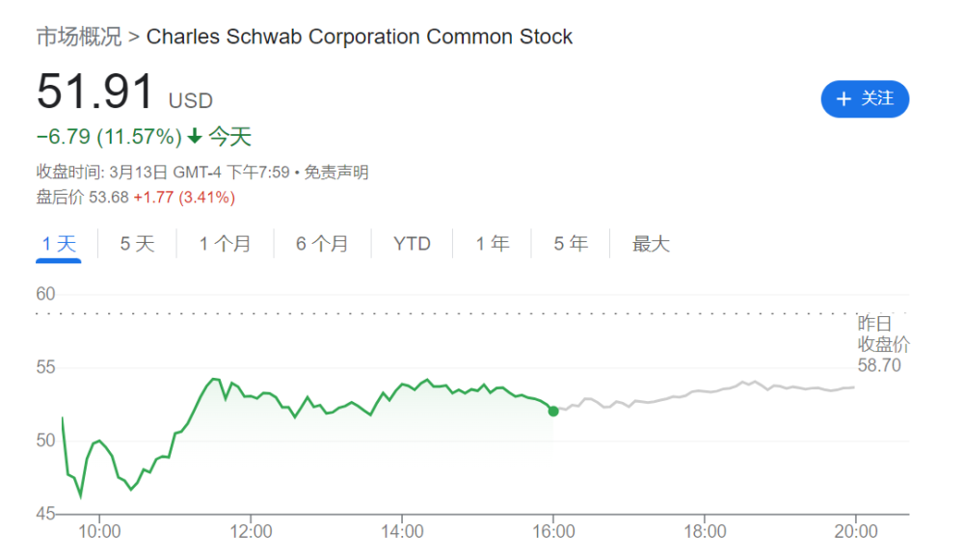This screenshot has height=560, width=964.
Task: Click the 51.91 stock price
Action: 95,93
